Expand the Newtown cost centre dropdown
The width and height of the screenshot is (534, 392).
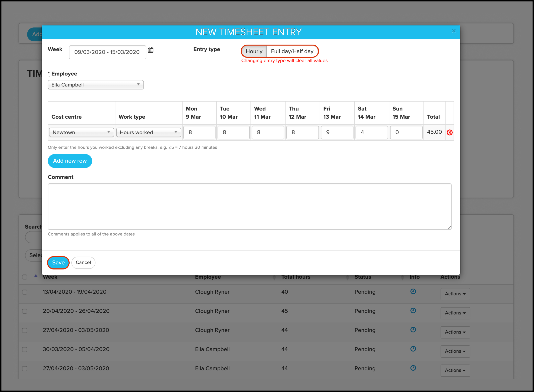click(x=81, y=132)
